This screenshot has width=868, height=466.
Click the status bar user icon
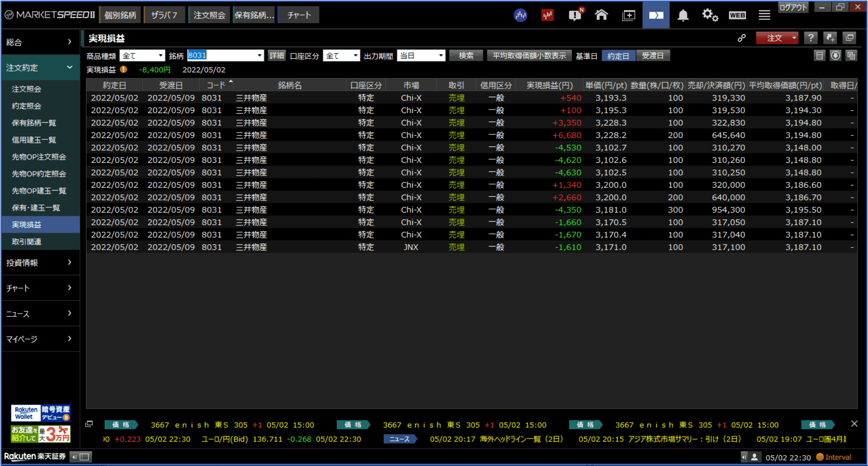(755, 457)
